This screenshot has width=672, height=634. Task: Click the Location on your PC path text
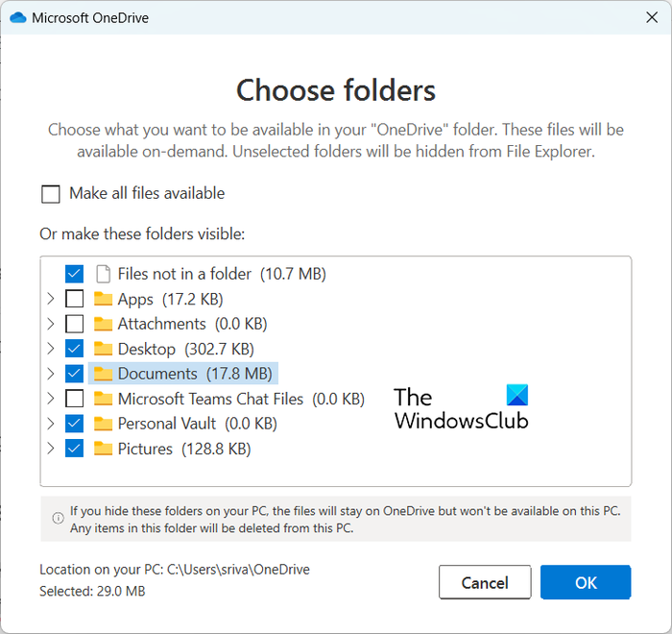tap(175, 570)
